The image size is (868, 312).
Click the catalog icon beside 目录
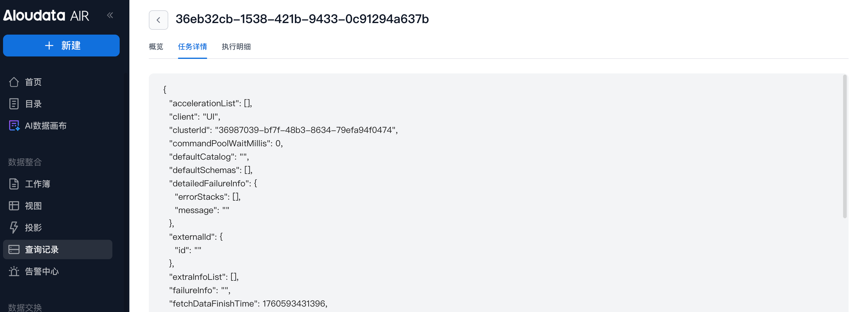[14, 104]
